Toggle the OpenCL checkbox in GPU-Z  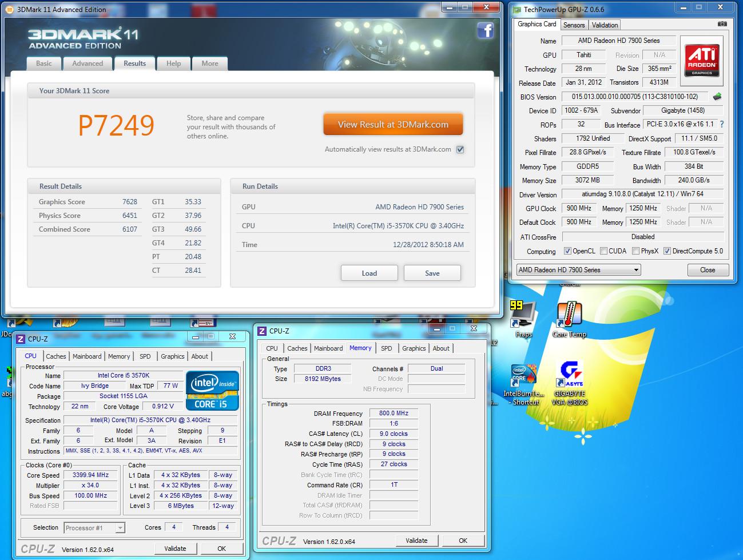pos(567,251)
